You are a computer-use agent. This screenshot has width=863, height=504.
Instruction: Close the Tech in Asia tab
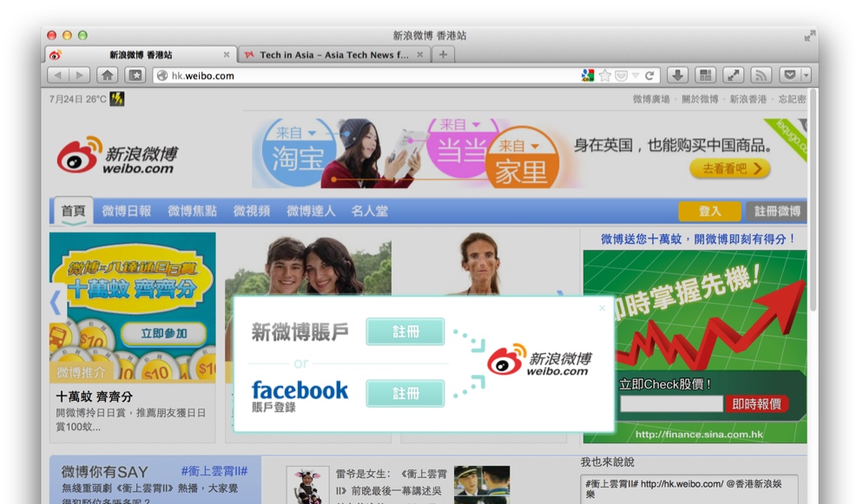[420, 55]
